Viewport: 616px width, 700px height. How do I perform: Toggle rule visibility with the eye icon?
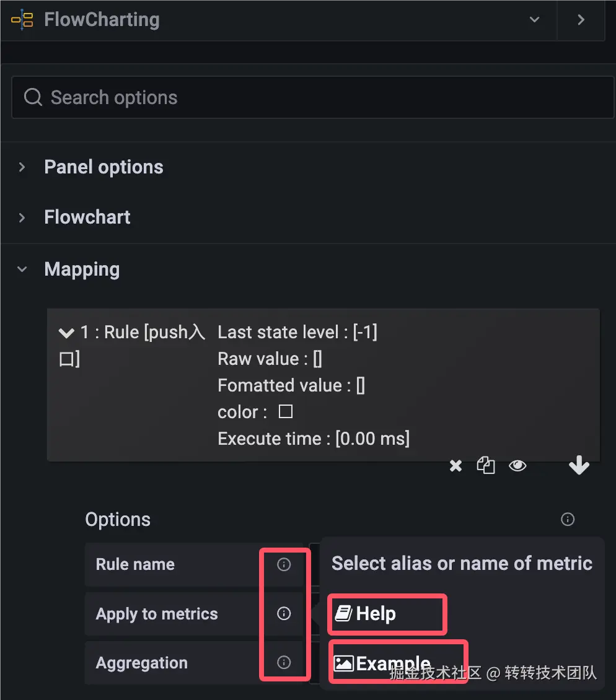517,466
